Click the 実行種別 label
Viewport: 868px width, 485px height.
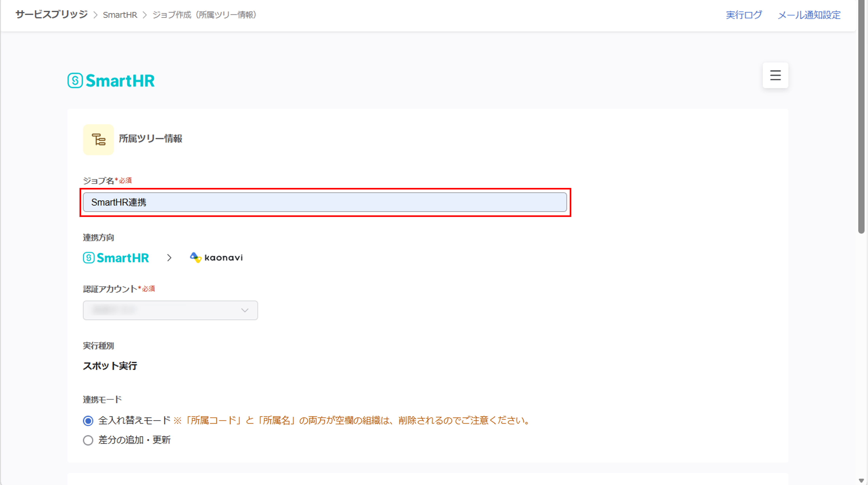tap(98, 346)
